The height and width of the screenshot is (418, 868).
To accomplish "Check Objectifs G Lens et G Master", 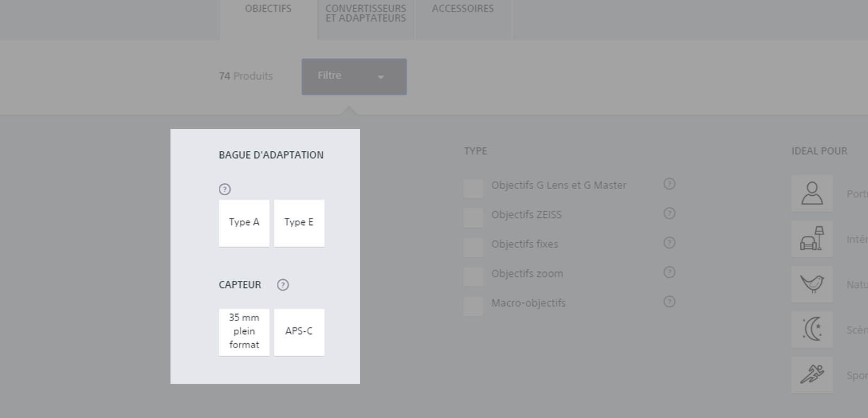I will tap(473, 188).
